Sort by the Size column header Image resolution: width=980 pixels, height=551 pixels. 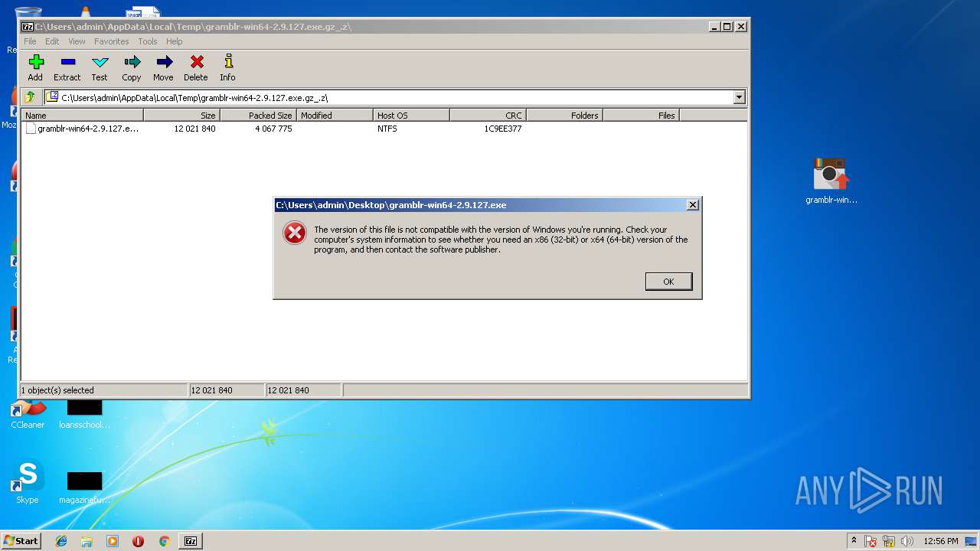181,116
